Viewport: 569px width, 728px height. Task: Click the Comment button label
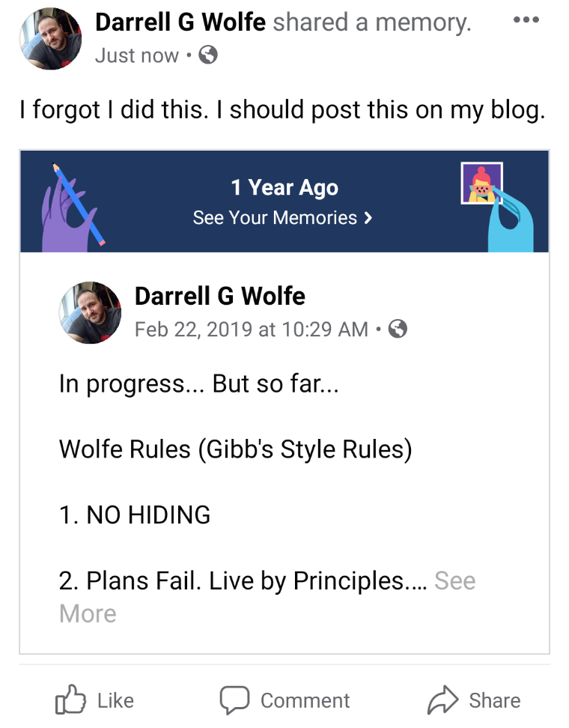point(305,700)
